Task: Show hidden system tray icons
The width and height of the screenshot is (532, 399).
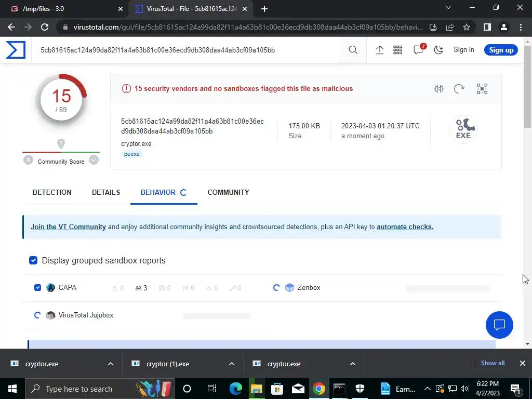Action: coord(428,389)
